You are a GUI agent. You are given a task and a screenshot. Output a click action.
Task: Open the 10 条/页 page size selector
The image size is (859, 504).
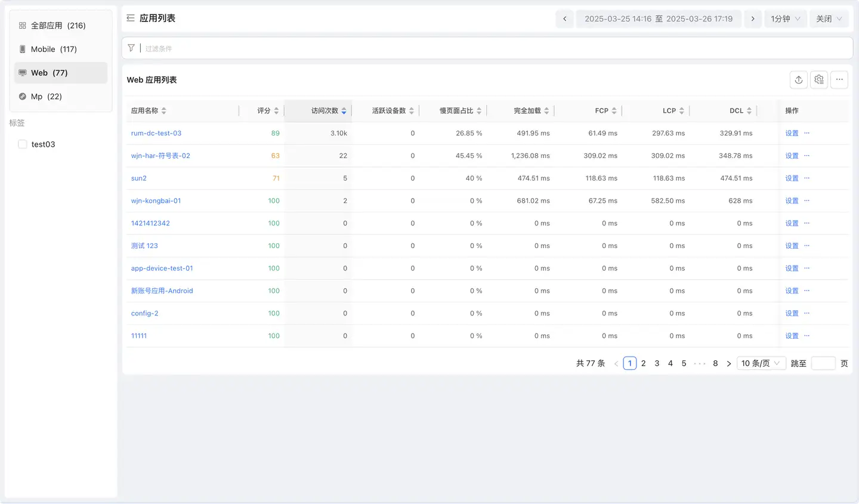761,363
